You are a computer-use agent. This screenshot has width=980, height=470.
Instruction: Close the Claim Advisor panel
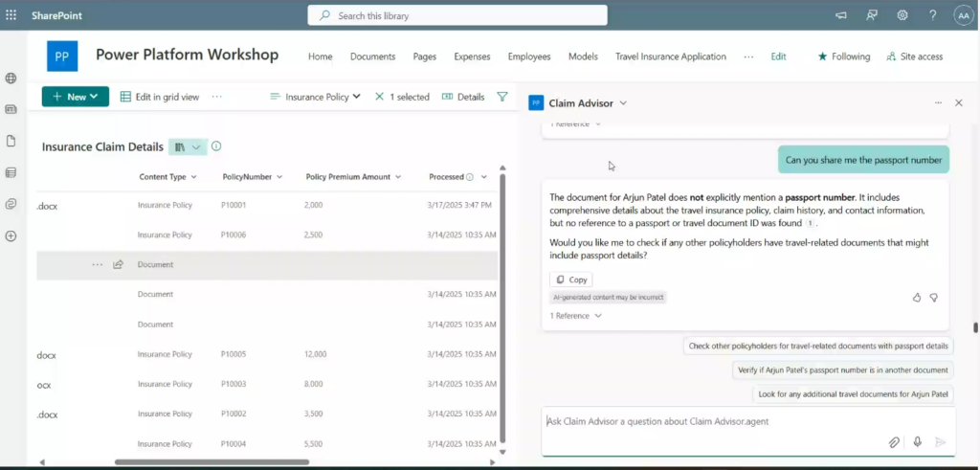959,103
